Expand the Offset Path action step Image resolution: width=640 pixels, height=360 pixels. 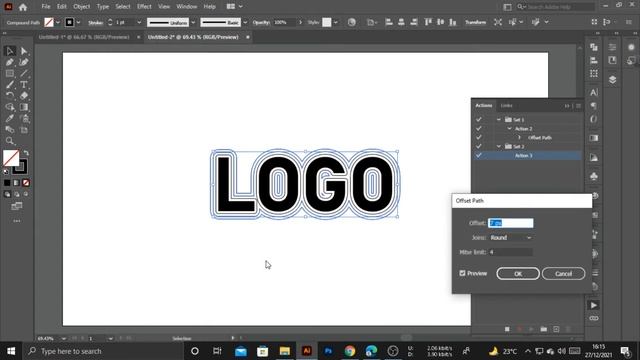coord(519,138)
